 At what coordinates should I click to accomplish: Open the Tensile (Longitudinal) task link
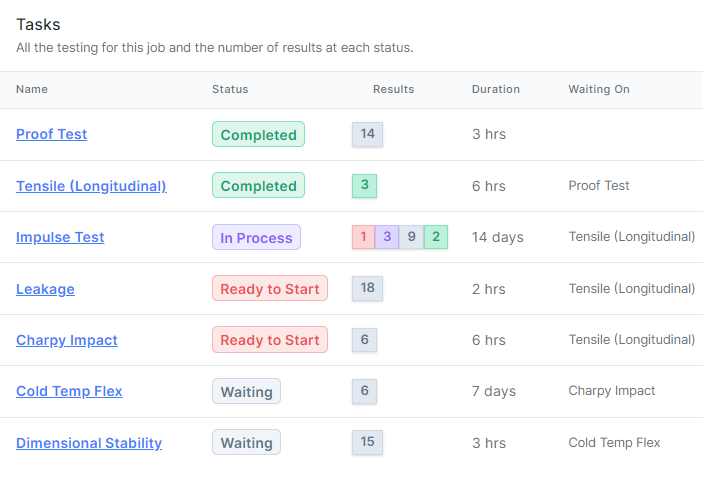91,186
